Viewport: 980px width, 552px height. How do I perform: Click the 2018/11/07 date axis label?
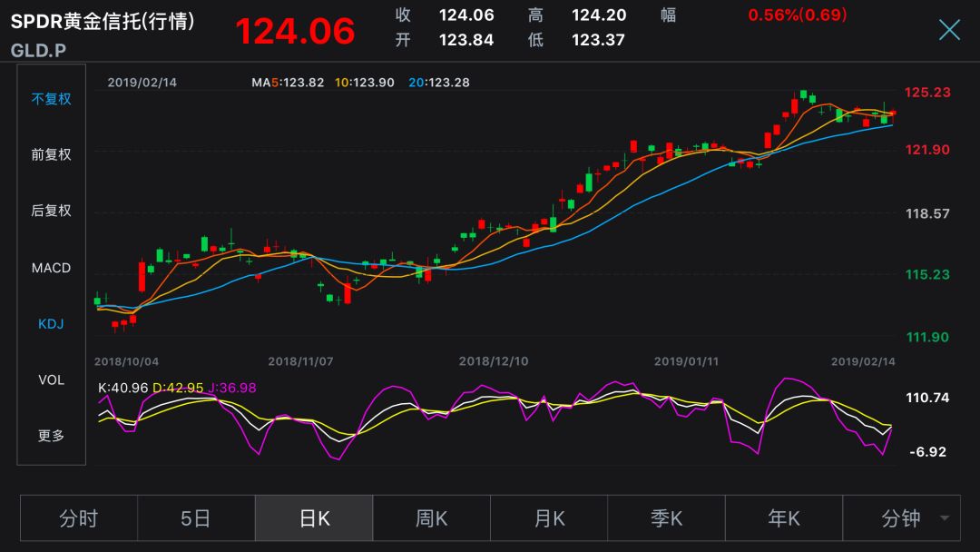click(x=300, y=361)
